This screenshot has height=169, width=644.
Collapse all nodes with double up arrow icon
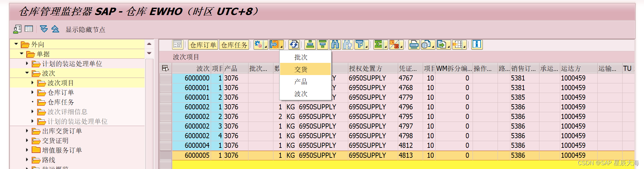pyautogui.click(x=55, y=29)
